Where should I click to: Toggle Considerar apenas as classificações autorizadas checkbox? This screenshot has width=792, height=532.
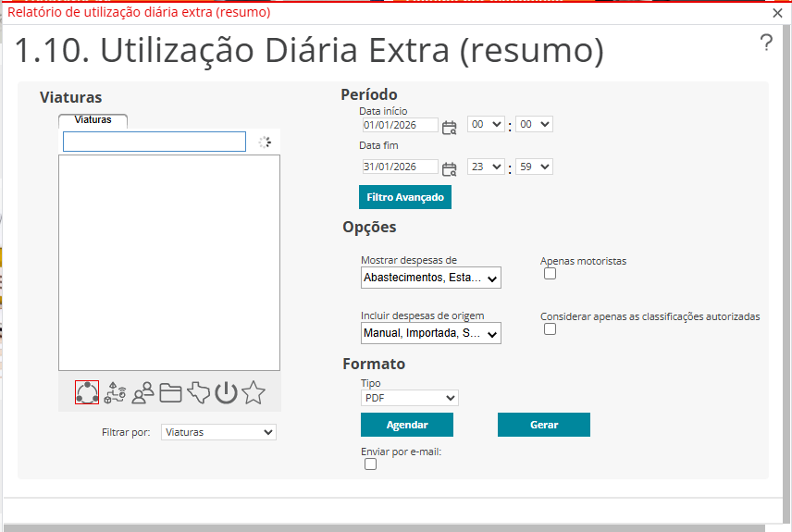point(550,329)
